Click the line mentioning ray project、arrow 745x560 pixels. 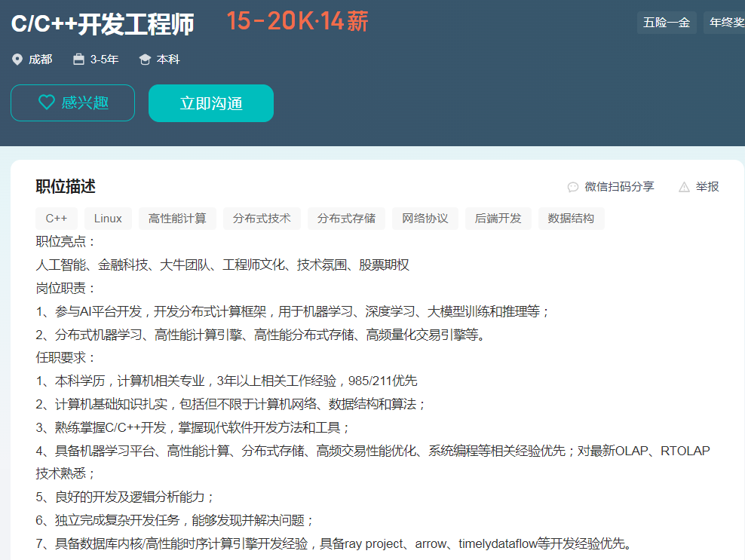(x=335, y=543)
